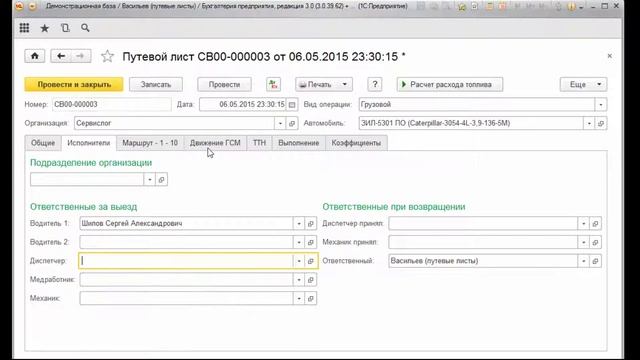Open the ТТН tab
Image resolution: width=640 pixels, height=360 pixels.
259,143
